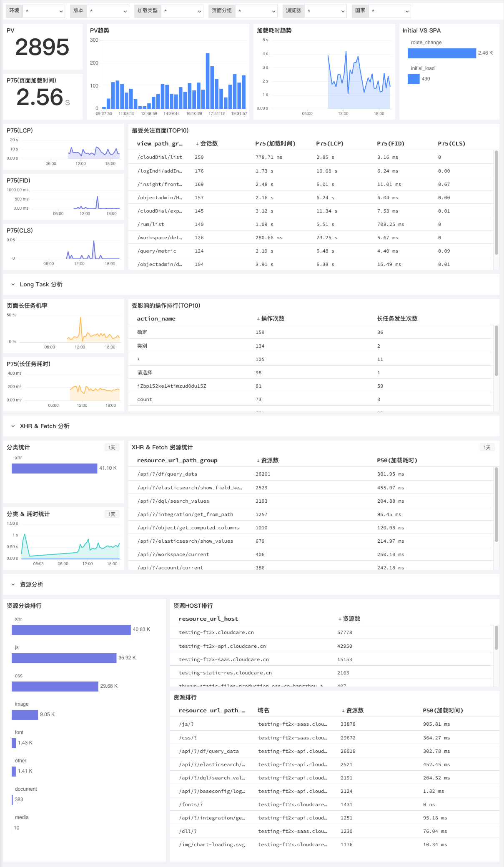Click the P50(加载时间) header in 资源排行
This screenshot has height=867, width=504.
pyautogui.click(x=443, y=710)
